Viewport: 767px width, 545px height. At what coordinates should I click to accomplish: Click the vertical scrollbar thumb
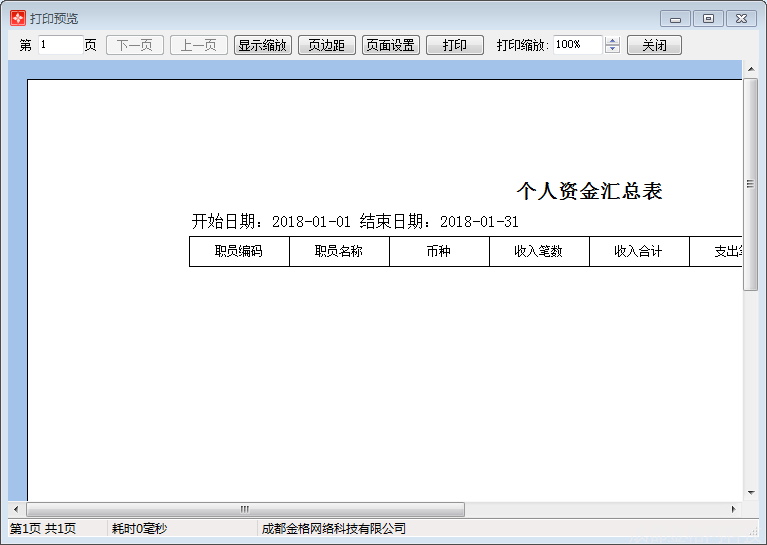751,184
